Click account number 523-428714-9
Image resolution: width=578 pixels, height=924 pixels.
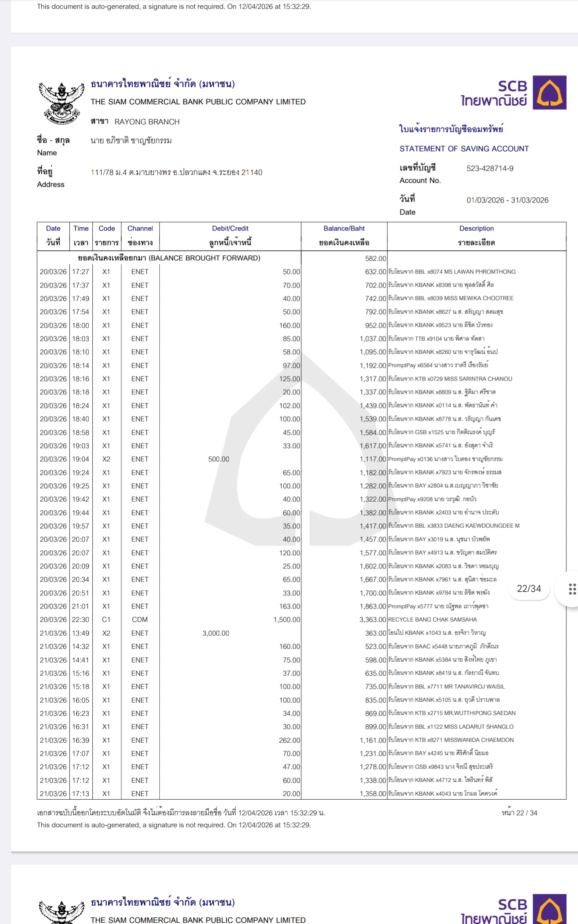click(490, 168)
